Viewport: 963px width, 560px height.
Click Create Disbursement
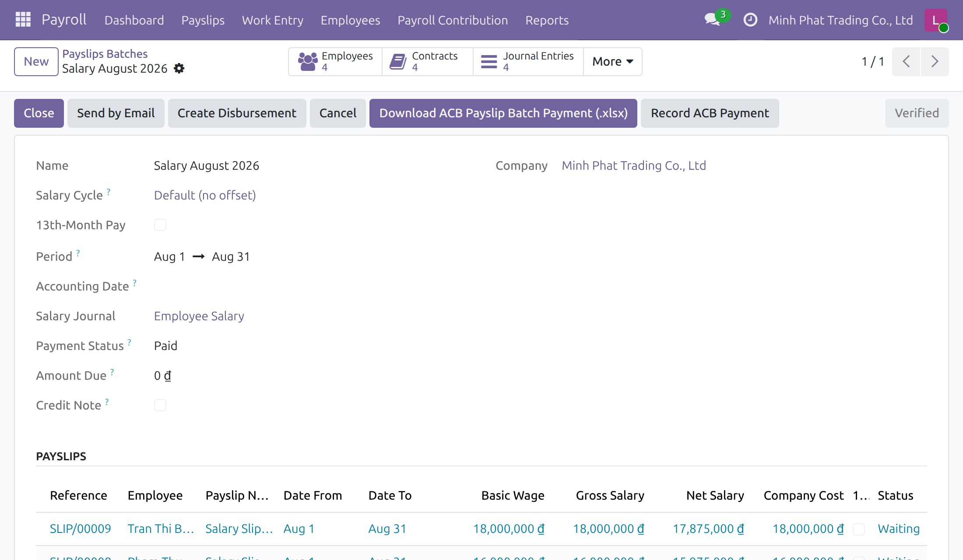tap(237, 113)
